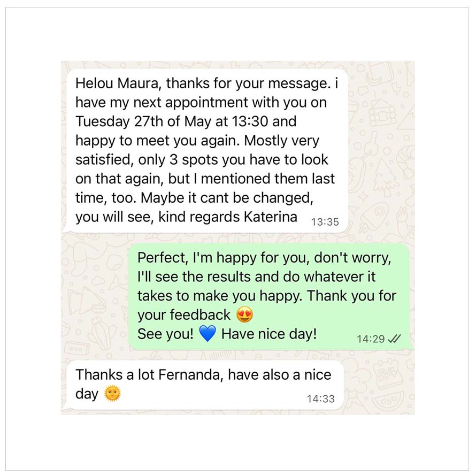
Task: Click the heart-eyes emoji in the green message
Action: point(244,315)
